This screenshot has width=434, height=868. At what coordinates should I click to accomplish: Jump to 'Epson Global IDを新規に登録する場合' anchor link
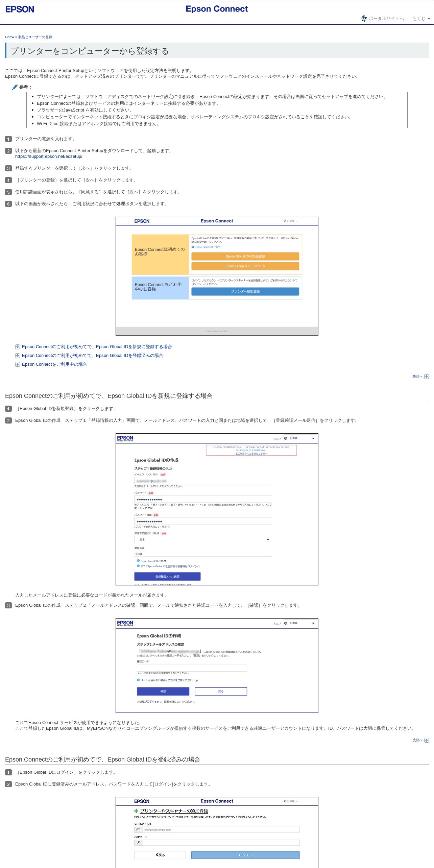coord(97,347)
